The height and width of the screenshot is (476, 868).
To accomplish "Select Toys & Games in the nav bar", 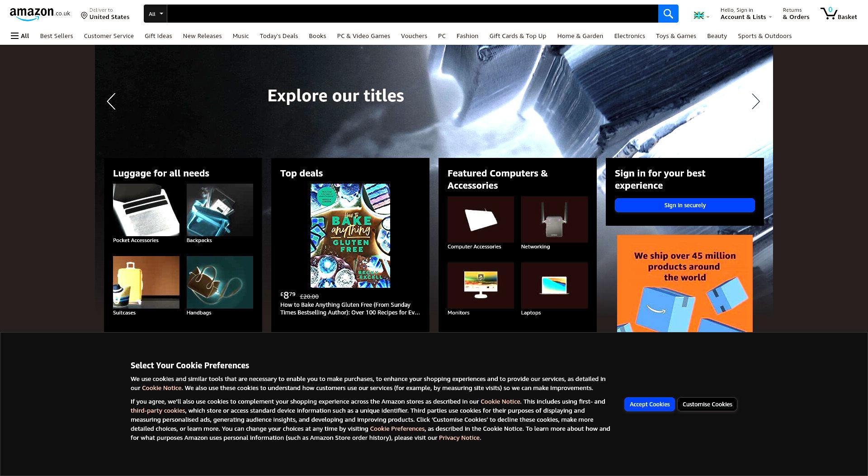I will tap(676, 36).
